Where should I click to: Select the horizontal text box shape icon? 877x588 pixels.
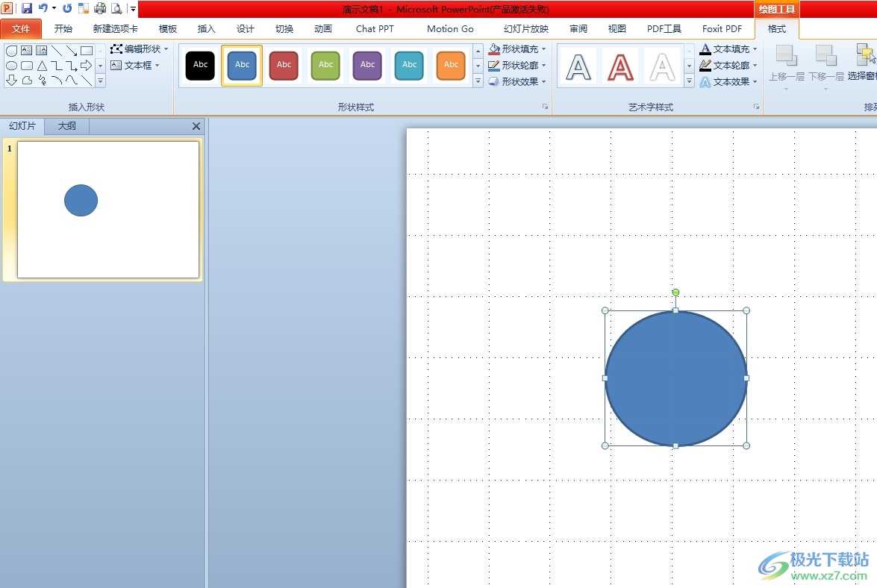coord(26,50)
